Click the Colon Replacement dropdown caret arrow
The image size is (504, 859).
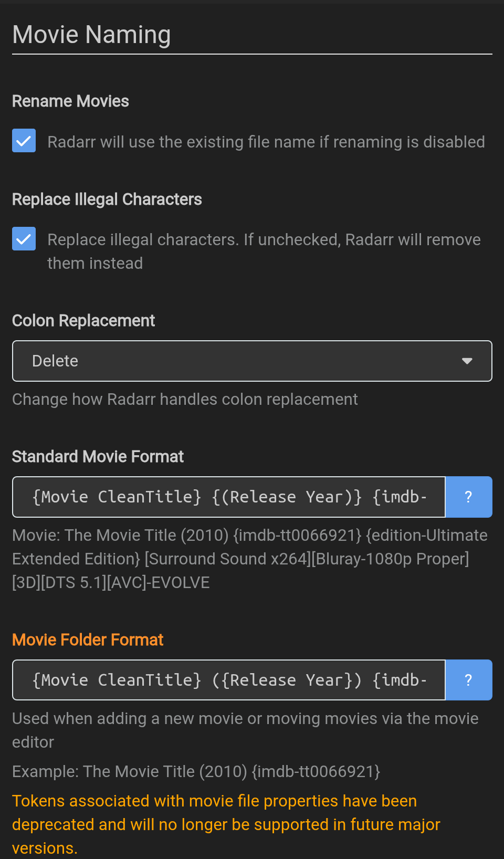(467, 361)
